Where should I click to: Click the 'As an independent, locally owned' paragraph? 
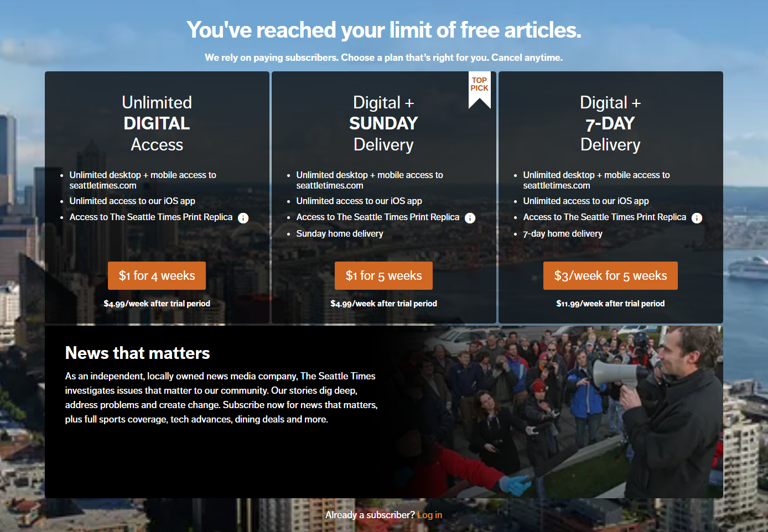pos(221,398)
